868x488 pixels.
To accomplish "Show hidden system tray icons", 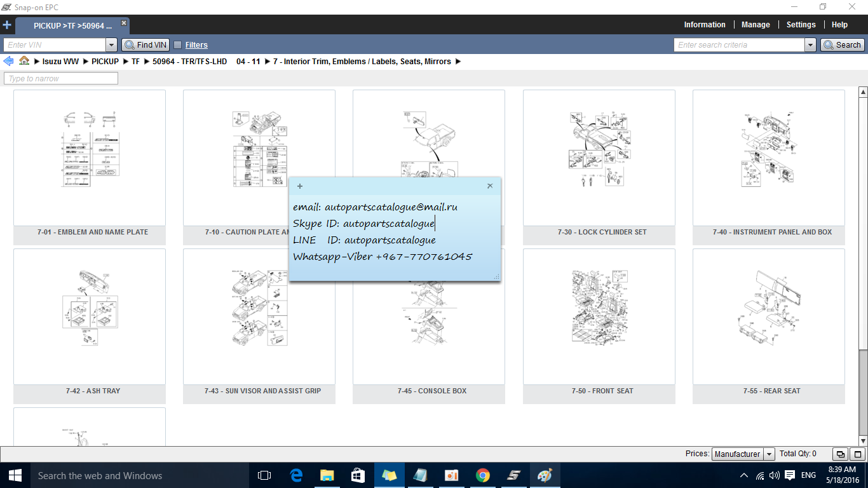I will pos(744,475).
